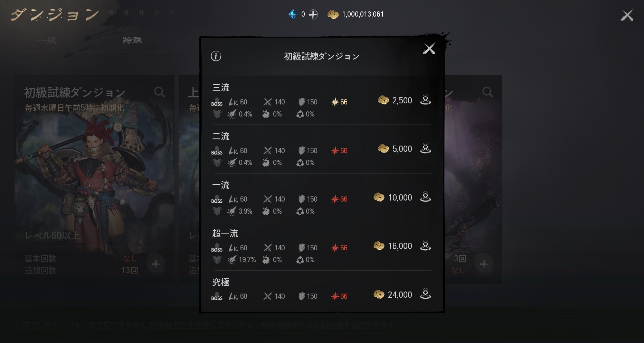This screenshot has height=343, width=644.
Task: Open magnifier on 初級試練ダンジョン card
Action: (159, 92)
